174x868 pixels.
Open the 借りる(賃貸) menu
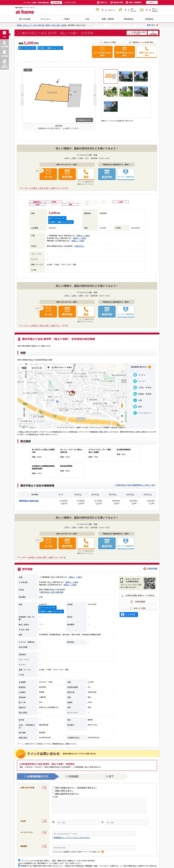pos(25,19)
